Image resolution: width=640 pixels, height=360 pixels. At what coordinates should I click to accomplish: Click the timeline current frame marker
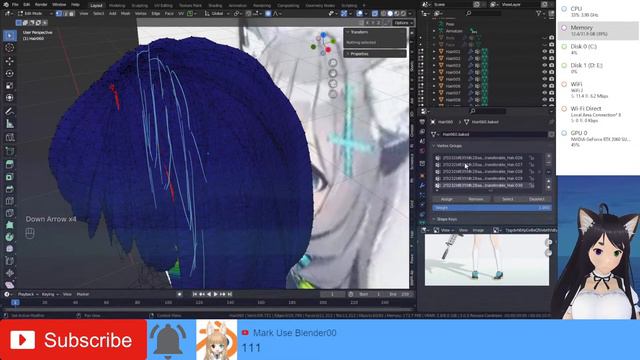point(15,302)
